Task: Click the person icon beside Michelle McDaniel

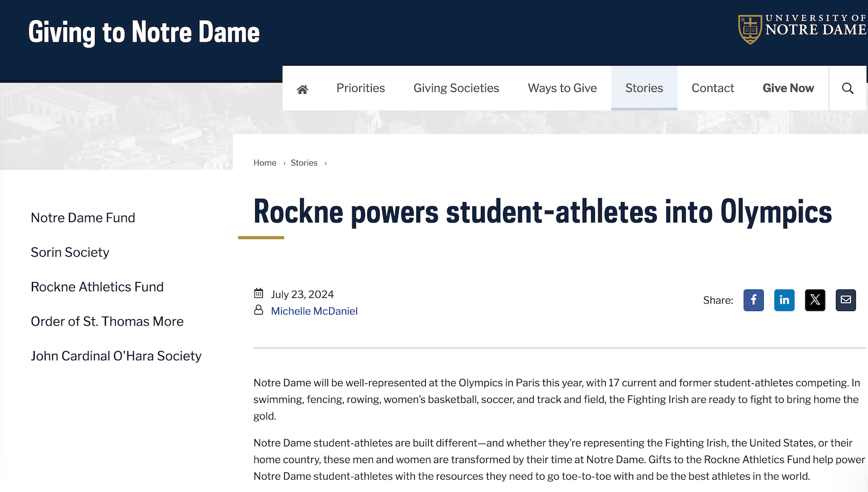Action: pos(259,310)
